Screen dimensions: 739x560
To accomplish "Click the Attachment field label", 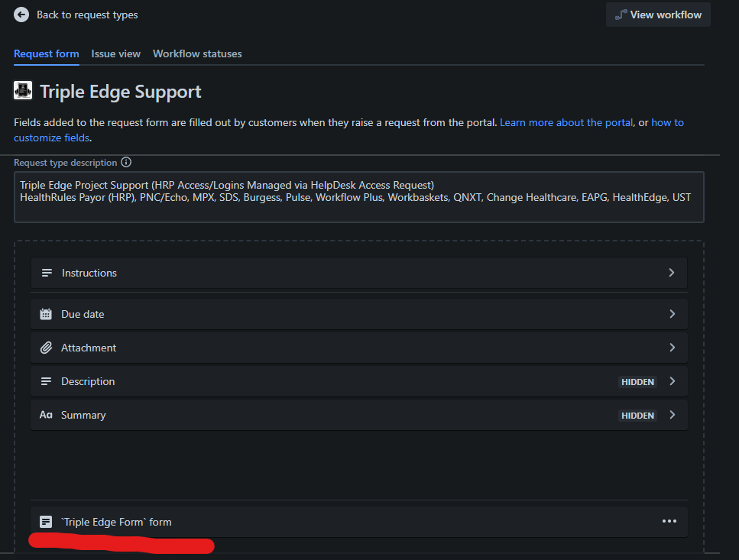I will pyautogui.click(x=89, y=348).
